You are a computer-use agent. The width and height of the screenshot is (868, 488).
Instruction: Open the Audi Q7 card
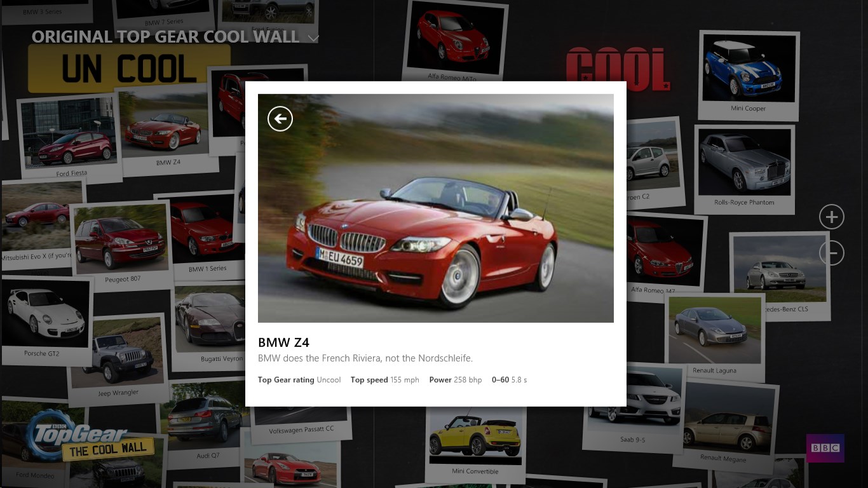[x=206, y=424]
